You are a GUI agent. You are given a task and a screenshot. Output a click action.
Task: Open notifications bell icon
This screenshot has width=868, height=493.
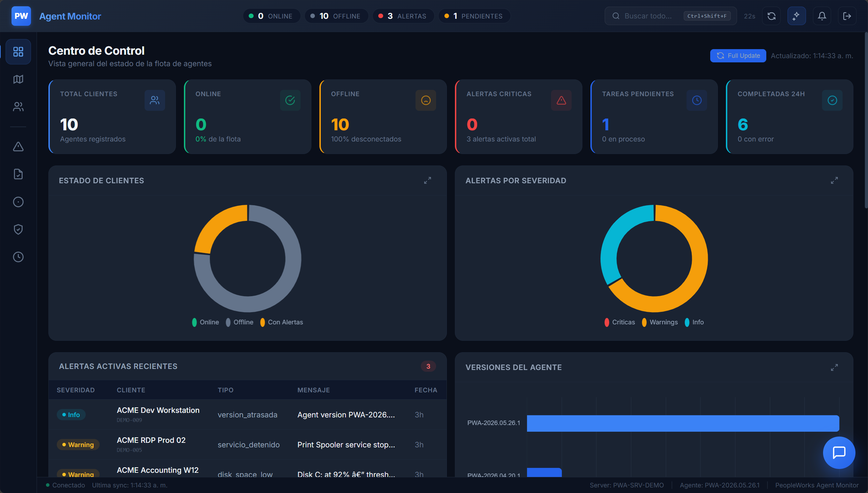pyautogui.click(x=822, y=16)
